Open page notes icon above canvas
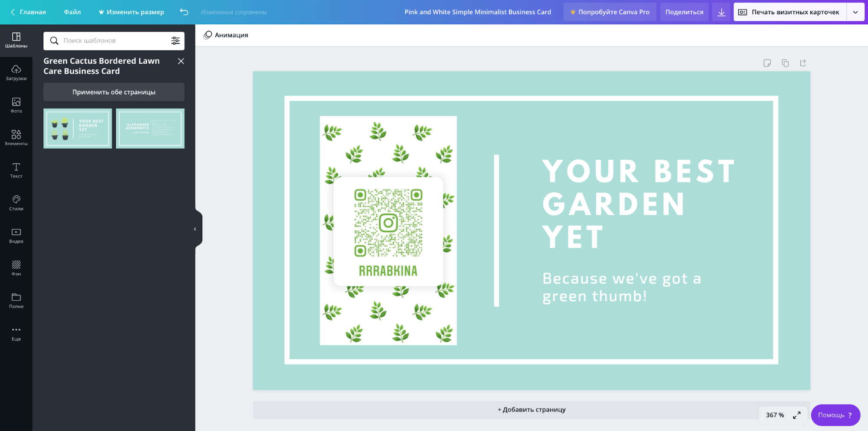 click(x=767, y=63)
